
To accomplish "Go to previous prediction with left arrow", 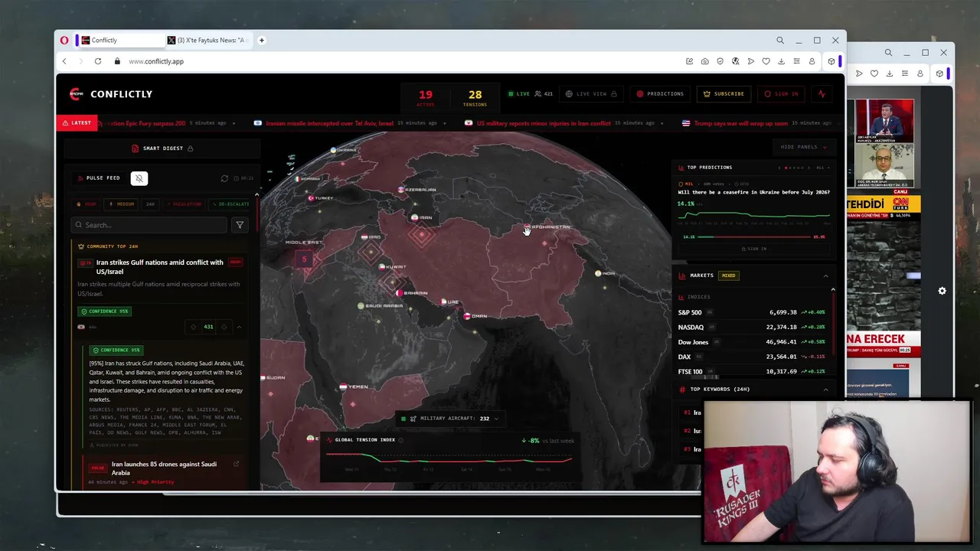I will pos(779,168).
